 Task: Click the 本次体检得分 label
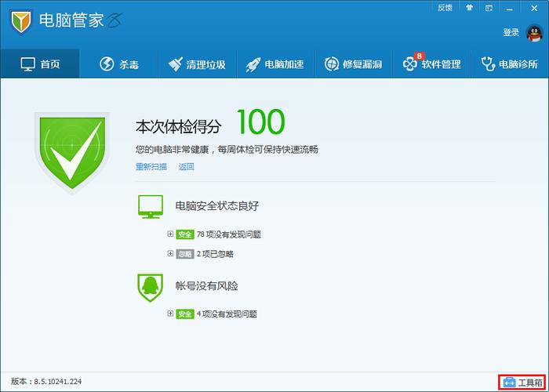click(179, 127)
